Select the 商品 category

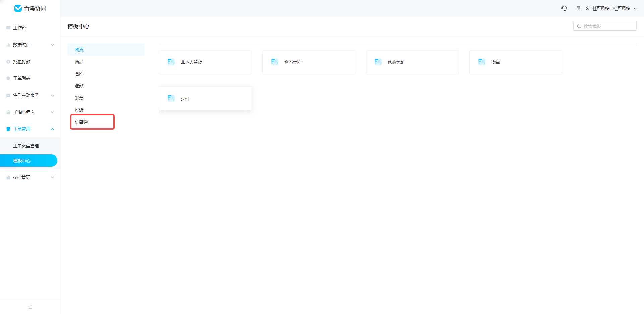(106, 62)
